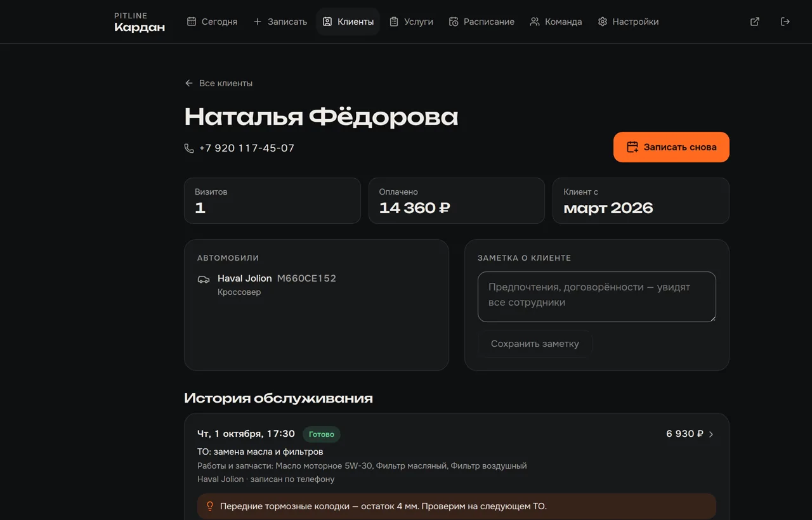Click the calendar icon on Записать снова button
Image resolution: width=812 pixels, height=520 pixels.
(x=632, y=147)
